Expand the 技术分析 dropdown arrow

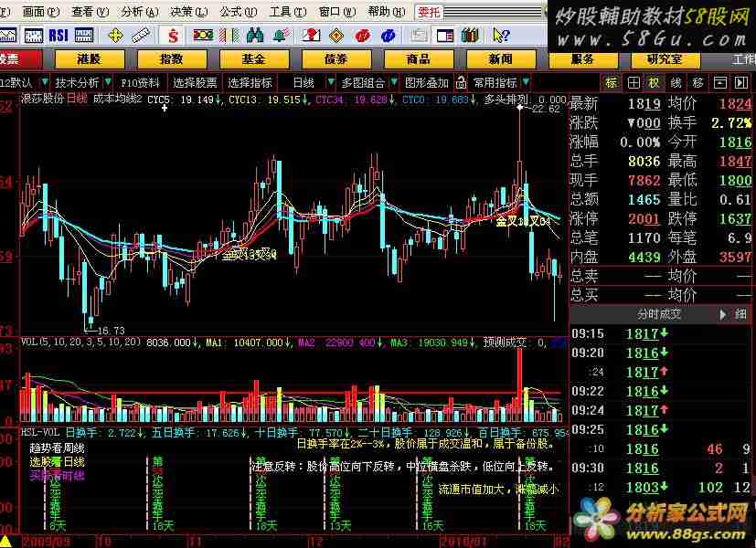point(108,82)
